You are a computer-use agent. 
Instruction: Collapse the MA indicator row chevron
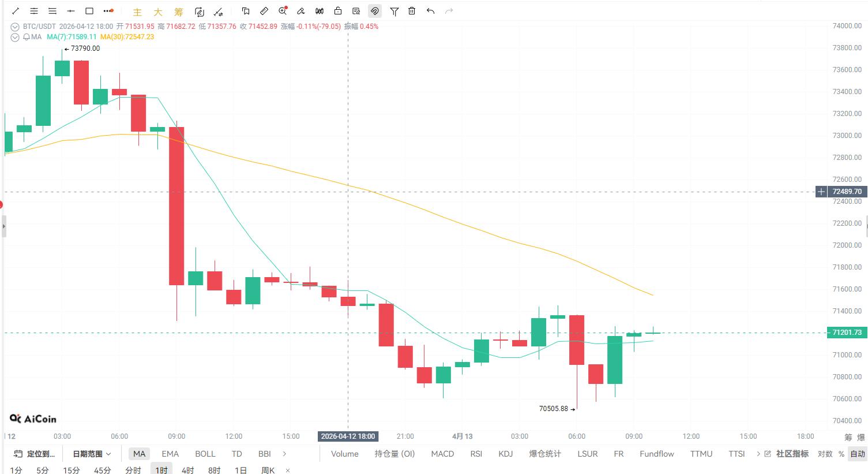[15, 37]
